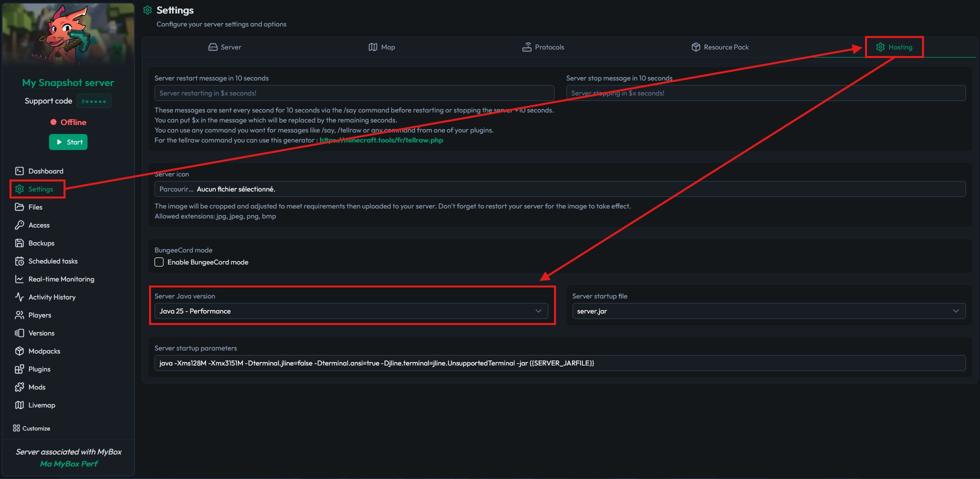The height and width of the screenshot is (479, 980).
Task: Select the Protocols tab
Action: click(543, 47)
